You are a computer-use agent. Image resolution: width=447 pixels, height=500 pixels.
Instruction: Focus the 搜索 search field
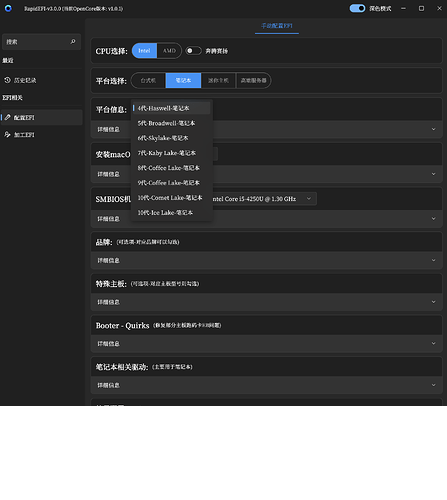[x=41, y=42]
